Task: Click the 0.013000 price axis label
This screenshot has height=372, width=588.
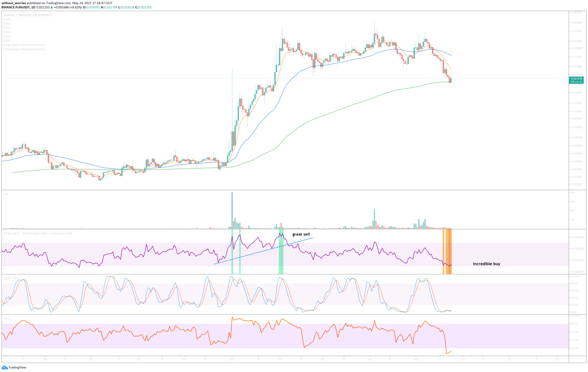Action: pos(576,103)
